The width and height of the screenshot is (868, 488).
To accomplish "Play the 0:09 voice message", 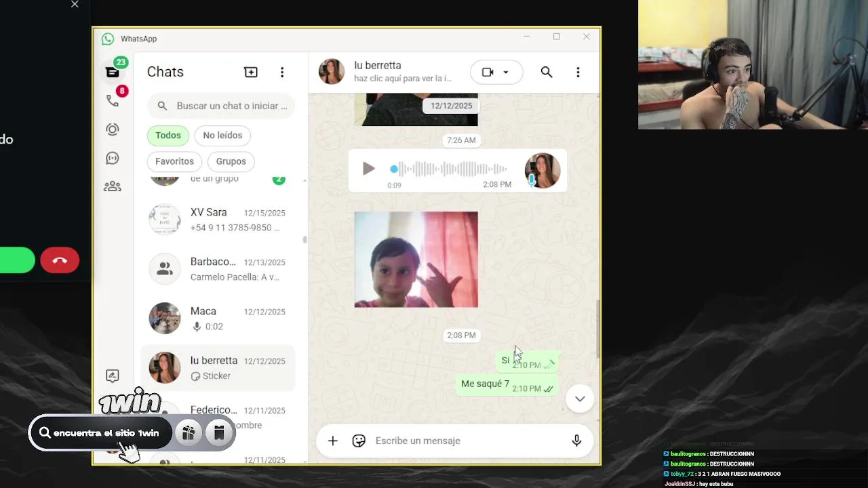I will click(368, 169).
